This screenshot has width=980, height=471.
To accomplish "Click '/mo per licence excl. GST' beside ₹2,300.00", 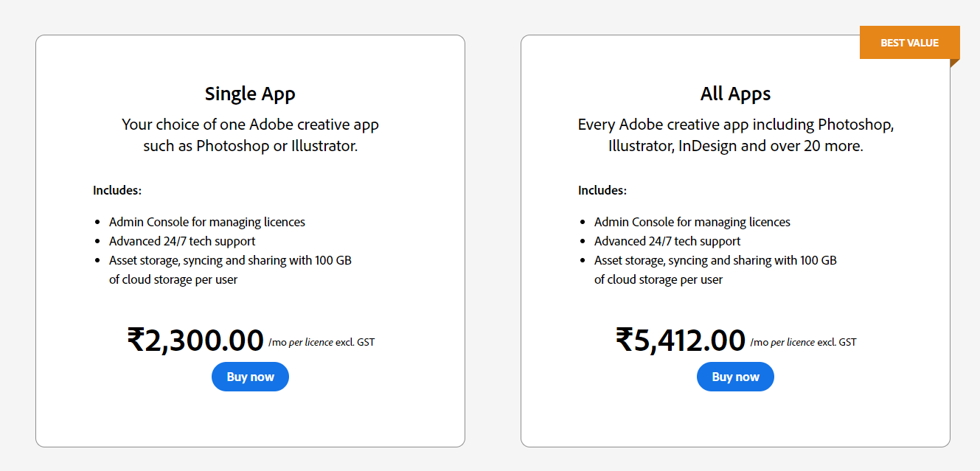I will pos(322,343).
